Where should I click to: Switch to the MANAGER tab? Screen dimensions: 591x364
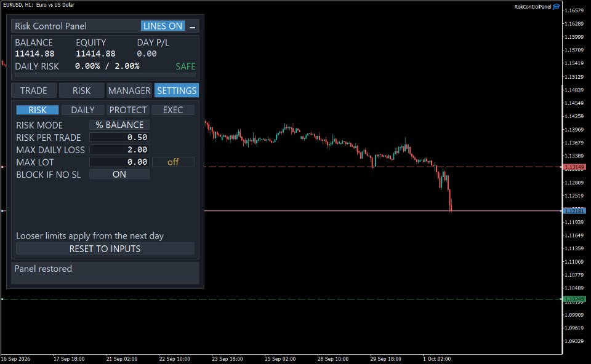(x=129, y=91)
